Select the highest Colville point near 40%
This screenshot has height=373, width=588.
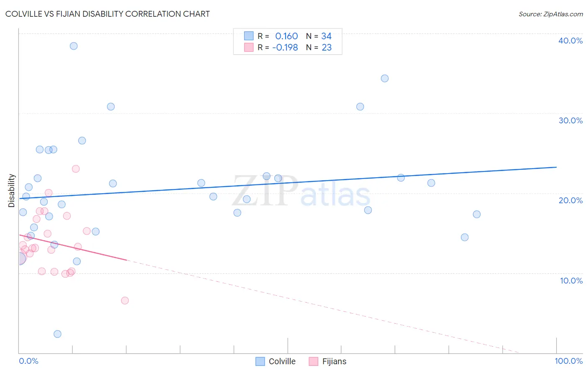(74, 46)
